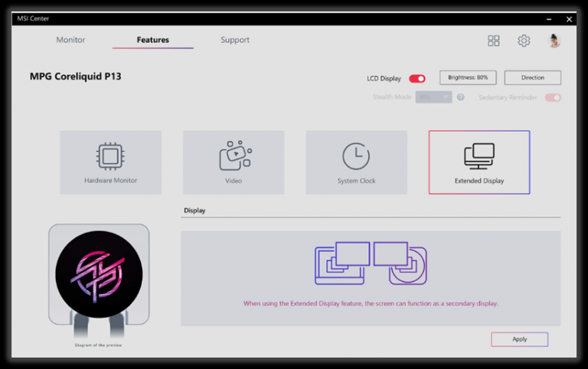Open settings gear icon

point(524,41)
